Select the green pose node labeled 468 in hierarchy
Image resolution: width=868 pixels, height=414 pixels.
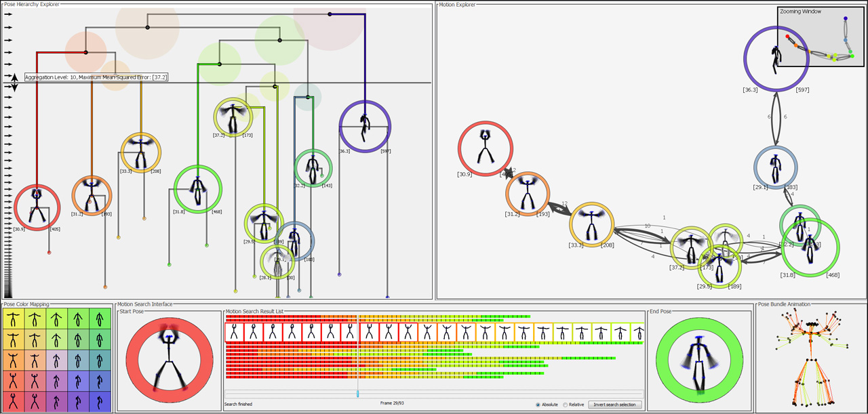click(198, 189)
